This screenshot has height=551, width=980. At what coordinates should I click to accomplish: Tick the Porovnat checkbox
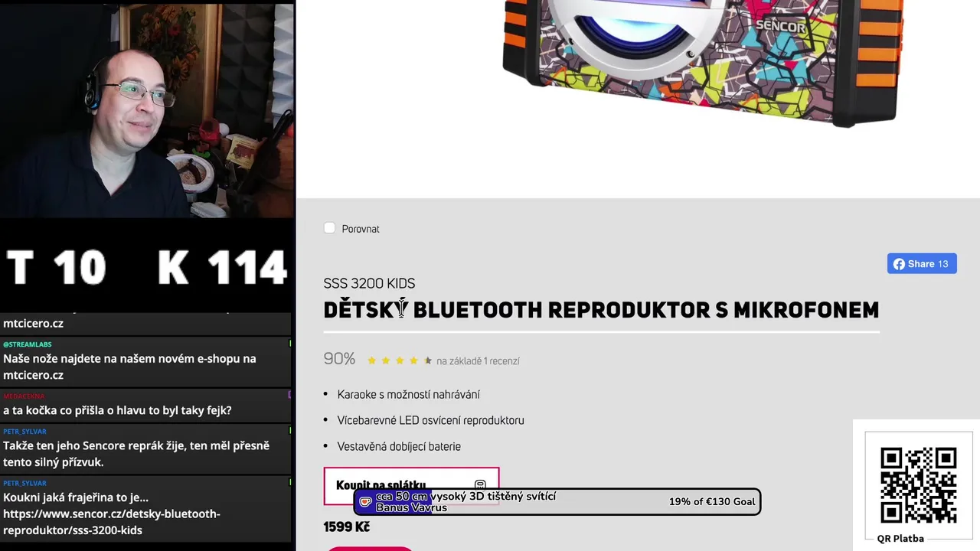pos(329,228)
